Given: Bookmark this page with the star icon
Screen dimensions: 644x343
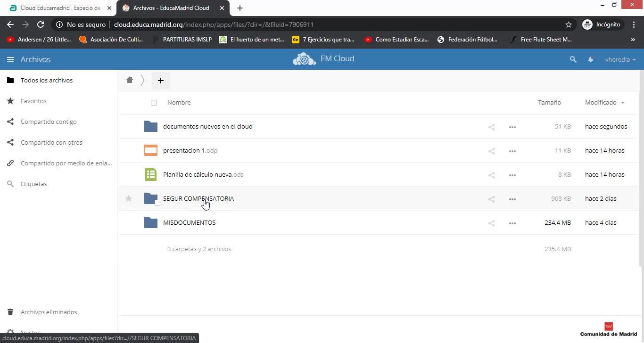Looking at the screenshot, I should tap(569, 24).
